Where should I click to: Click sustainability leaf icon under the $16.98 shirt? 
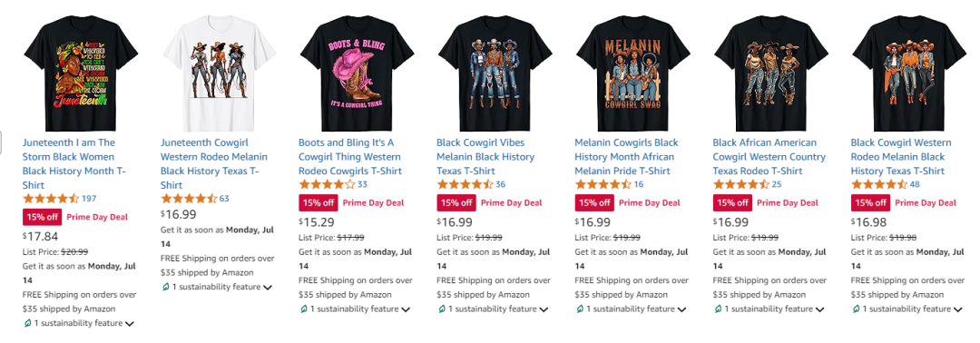pyautogui.click(x=857, y=309)
